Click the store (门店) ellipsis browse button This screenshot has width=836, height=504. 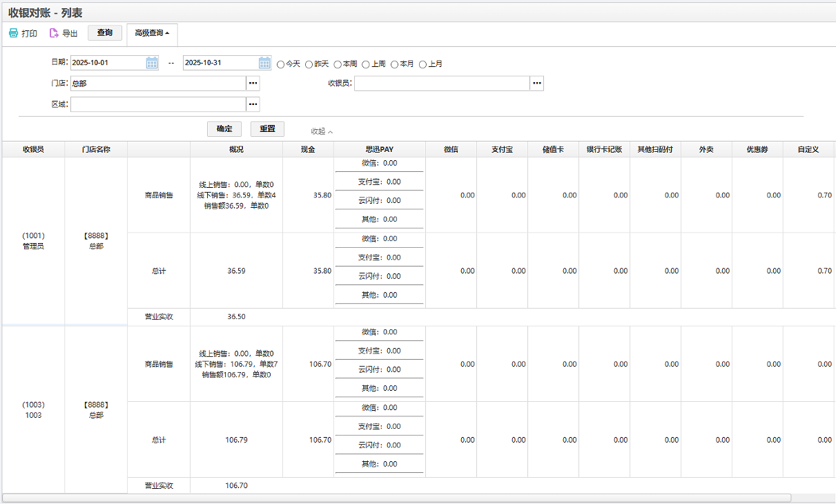253,84
